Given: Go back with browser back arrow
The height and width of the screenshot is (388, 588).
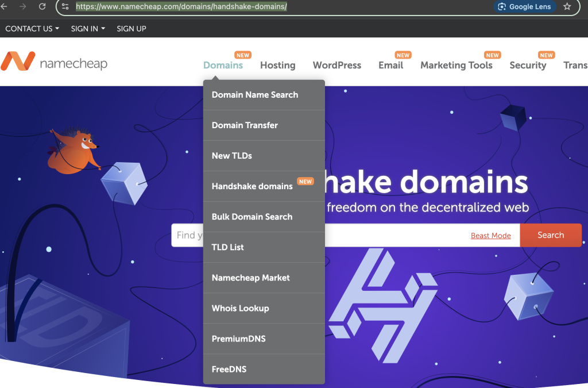Looking at the screenshot, I should (x=5, y=7).
